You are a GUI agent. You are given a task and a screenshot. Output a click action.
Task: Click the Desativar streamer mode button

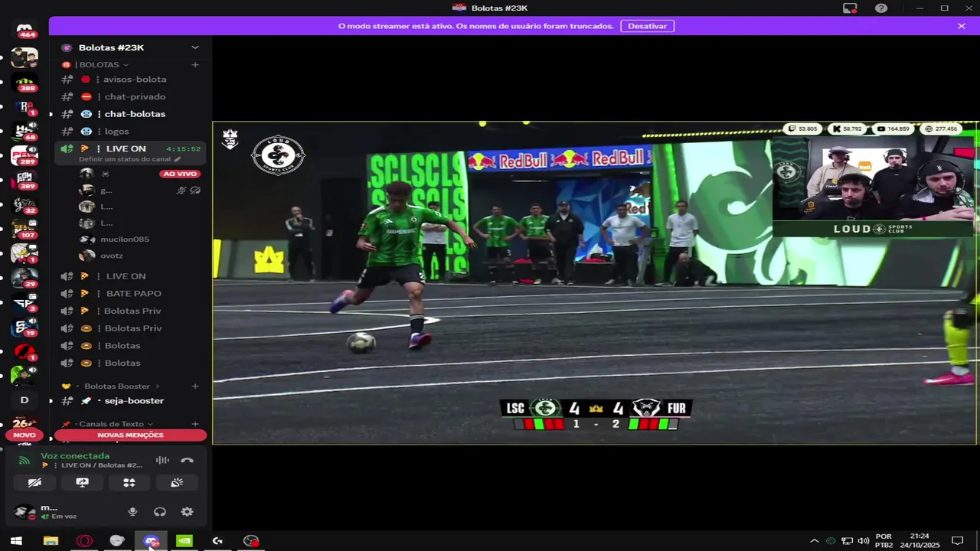pos(648,26)
